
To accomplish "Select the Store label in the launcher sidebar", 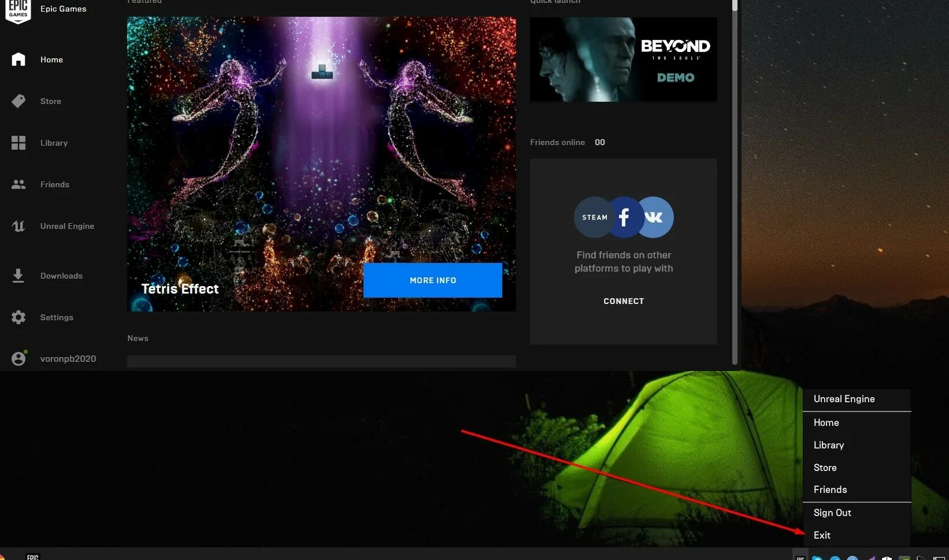I will tap(51, 101).
